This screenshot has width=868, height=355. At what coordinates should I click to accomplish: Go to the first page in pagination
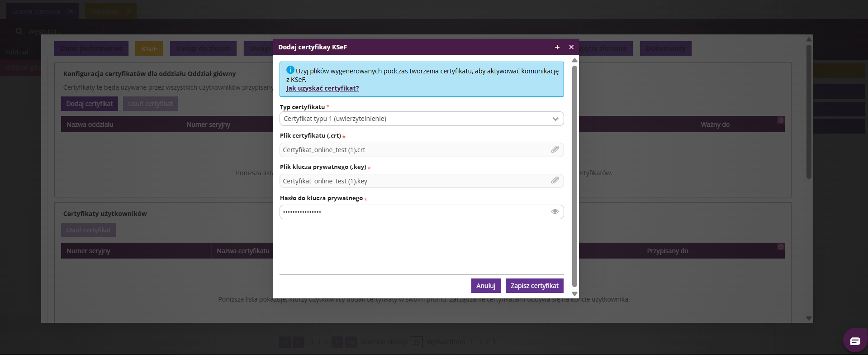click(285, 342)
